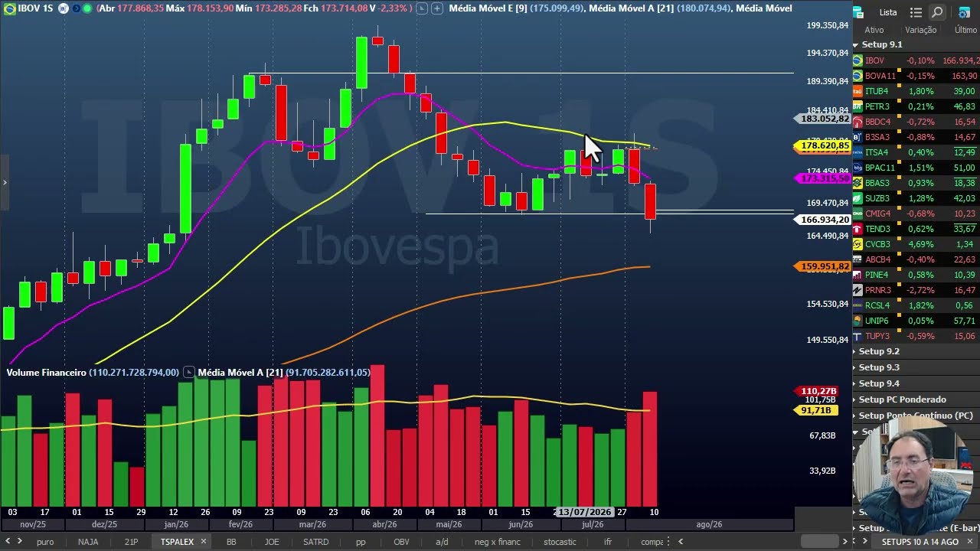Select the PETR3 row in the watchlist
Image resolution: width=980 pixels, height=551 pixels.
tap(916, 106)
